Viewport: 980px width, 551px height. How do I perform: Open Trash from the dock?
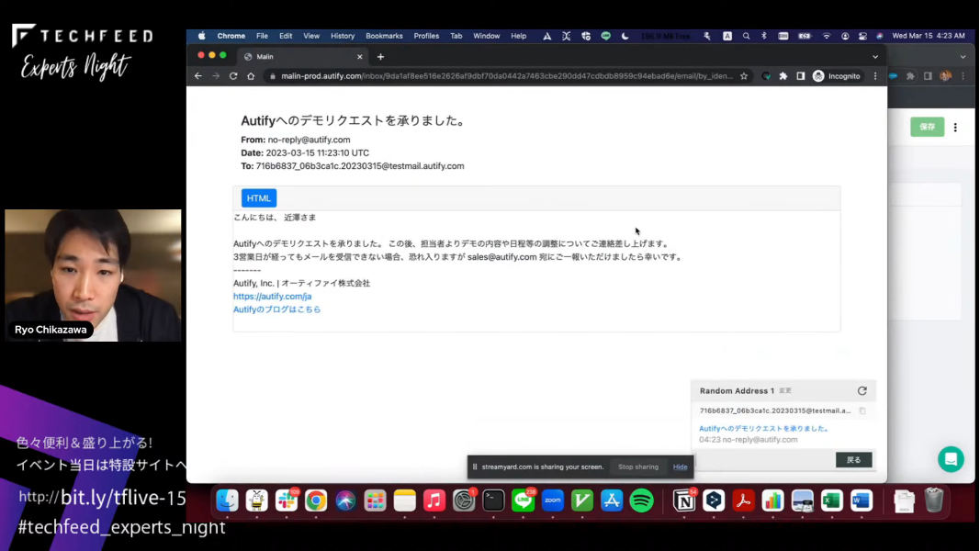[934, 500]
